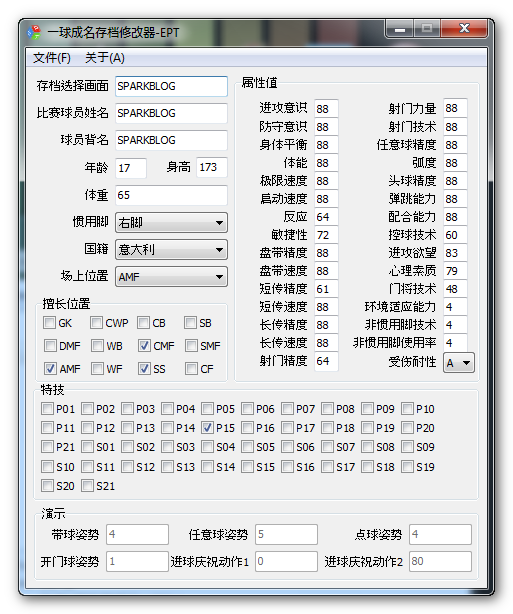Image resolution: width=513 pixels, height=614 pixels.
Task: Uncheck the CMF position checkbox
Action: (144, 346)
